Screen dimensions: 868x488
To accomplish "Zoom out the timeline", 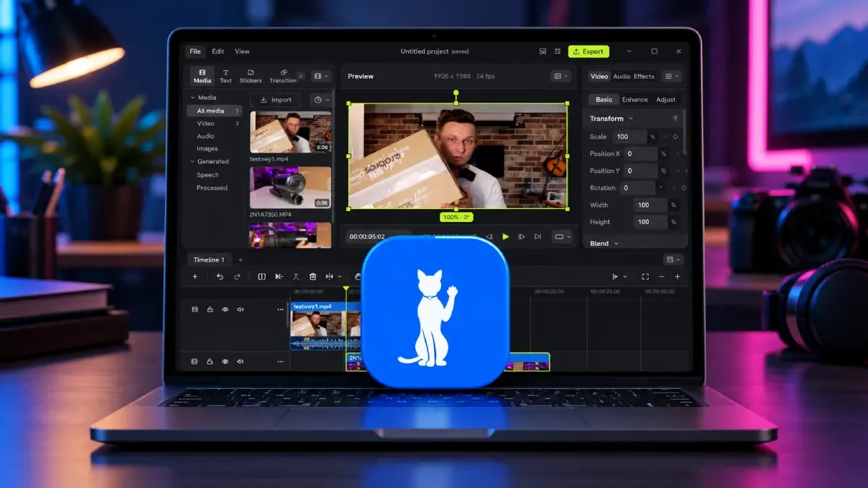I will point(662,277).
